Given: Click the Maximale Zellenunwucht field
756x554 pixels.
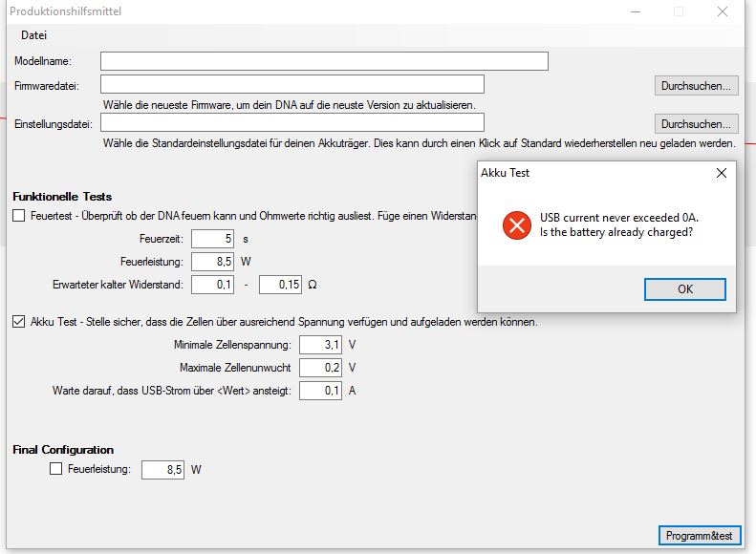Looking at the screenshot, I should pyautogui.click(x=320, y=368).
